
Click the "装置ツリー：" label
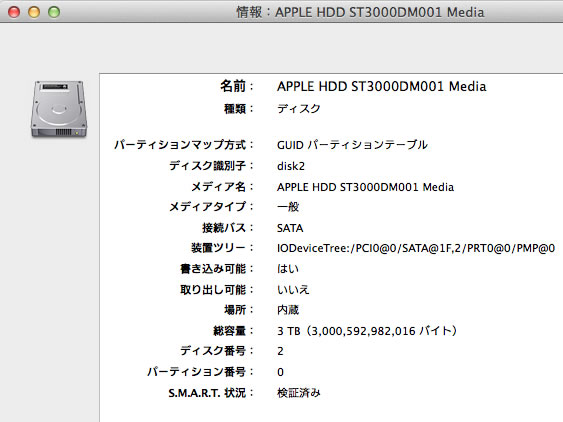coord(222,248)
